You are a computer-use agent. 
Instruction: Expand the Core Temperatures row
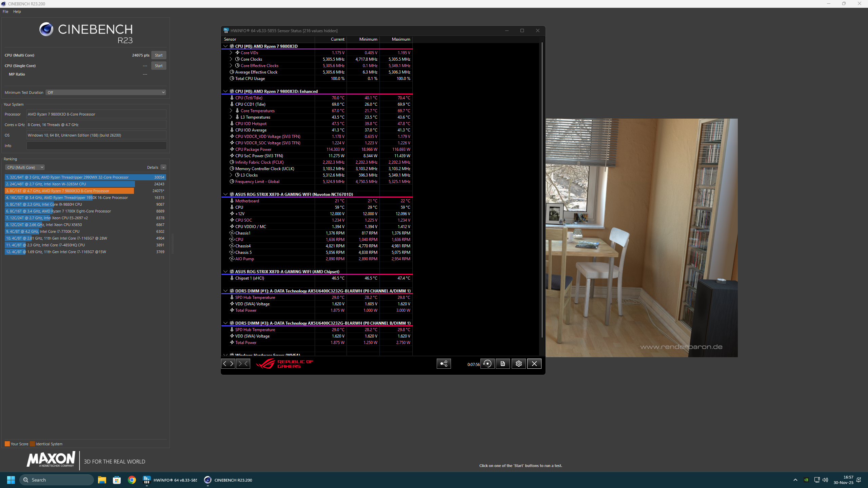(x=231, y=110)
